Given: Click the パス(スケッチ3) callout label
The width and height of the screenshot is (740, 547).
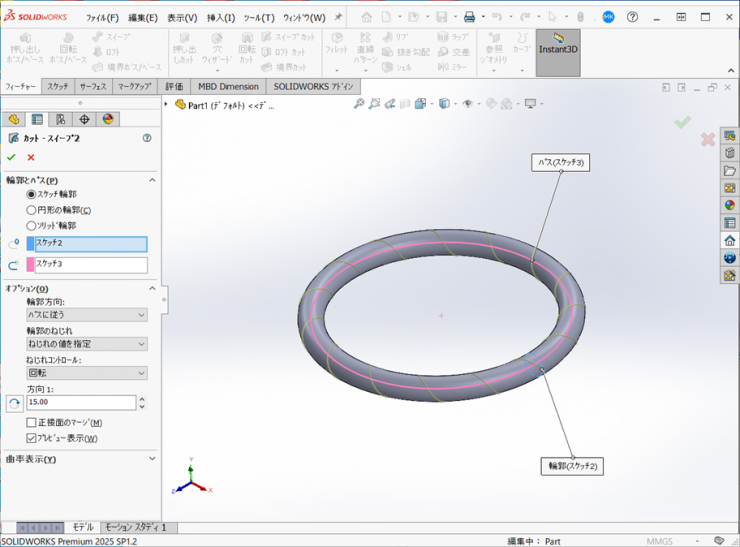Looking at the screenshot, I should [560, 162].
